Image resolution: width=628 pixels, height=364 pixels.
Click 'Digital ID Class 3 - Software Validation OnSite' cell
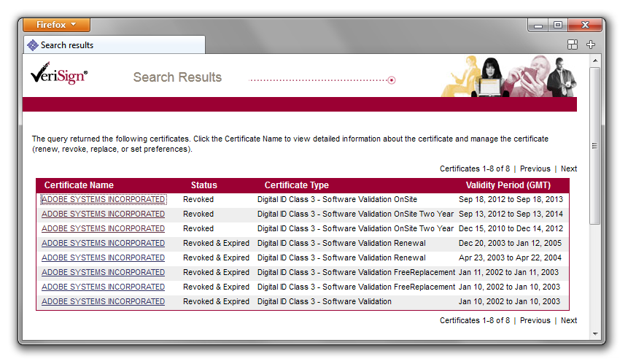click(x=337, y=199)
